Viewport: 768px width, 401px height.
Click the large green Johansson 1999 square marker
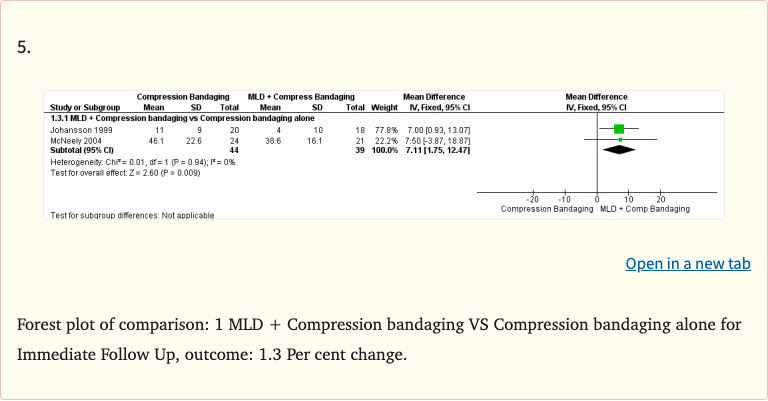point(619,129)
